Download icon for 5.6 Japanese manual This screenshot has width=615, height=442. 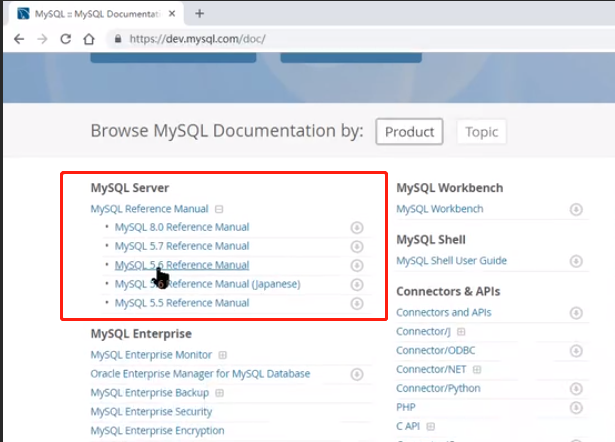357,284
